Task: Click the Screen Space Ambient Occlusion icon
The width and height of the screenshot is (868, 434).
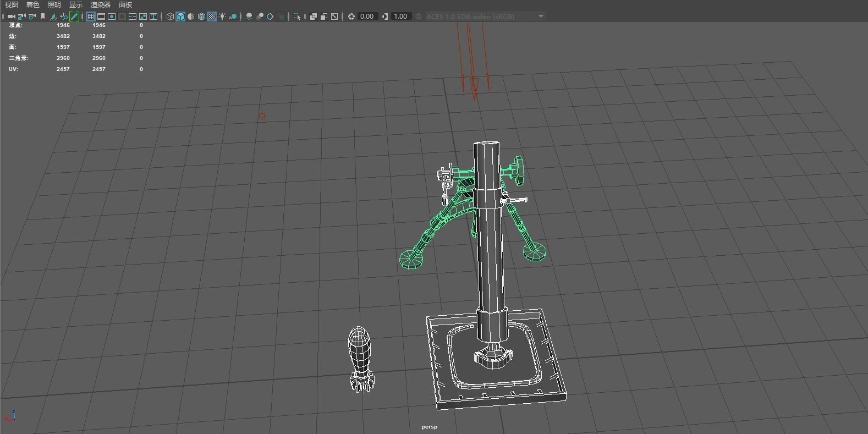Action: tap(249, 17)
